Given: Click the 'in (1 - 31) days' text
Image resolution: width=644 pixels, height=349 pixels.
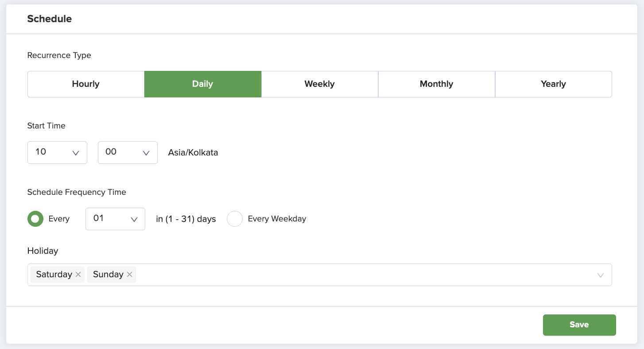Looking at the screenshot, I should tap(186, 219).
